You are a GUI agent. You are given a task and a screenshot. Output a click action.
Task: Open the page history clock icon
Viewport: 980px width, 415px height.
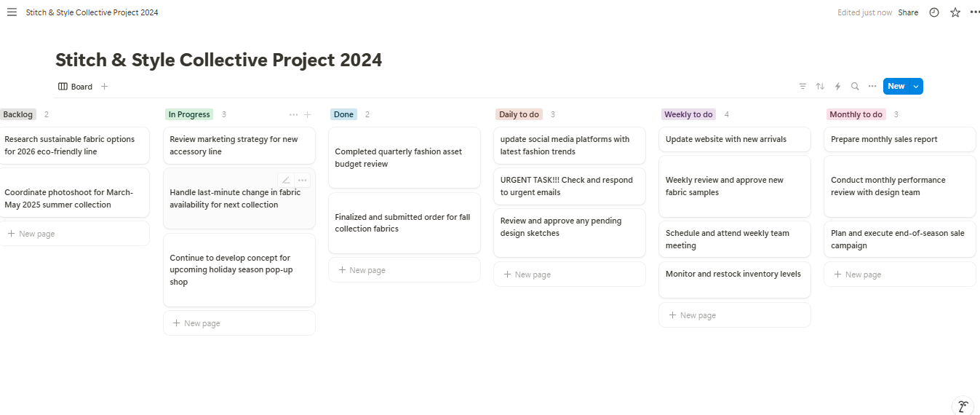(934, 12)
